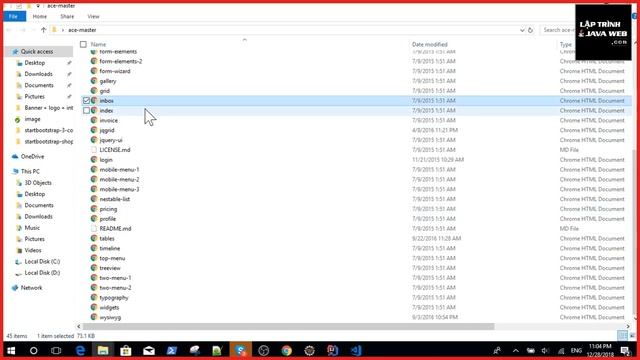640x360 pixels.
Task: Toggle the select-all checkbox in Name header
Action: 83,44
